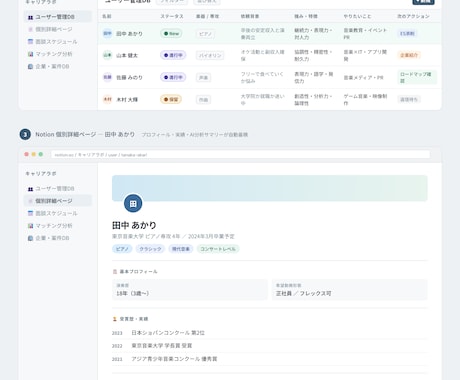Screen dimensions: 460x380
Task: Click the コンサートレベル profile tag
Action: pyautogui.click(x=218, y=249)
